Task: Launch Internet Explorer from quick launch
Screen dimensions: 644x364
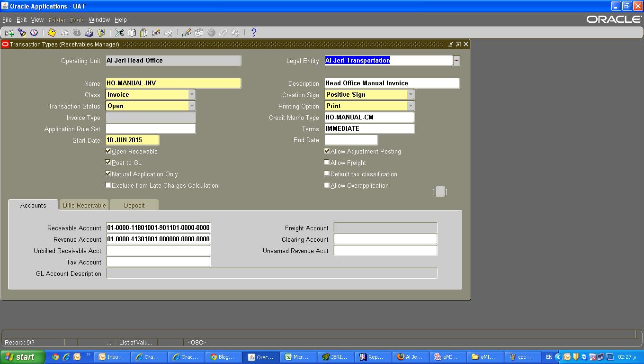Action: coord(66,357)
